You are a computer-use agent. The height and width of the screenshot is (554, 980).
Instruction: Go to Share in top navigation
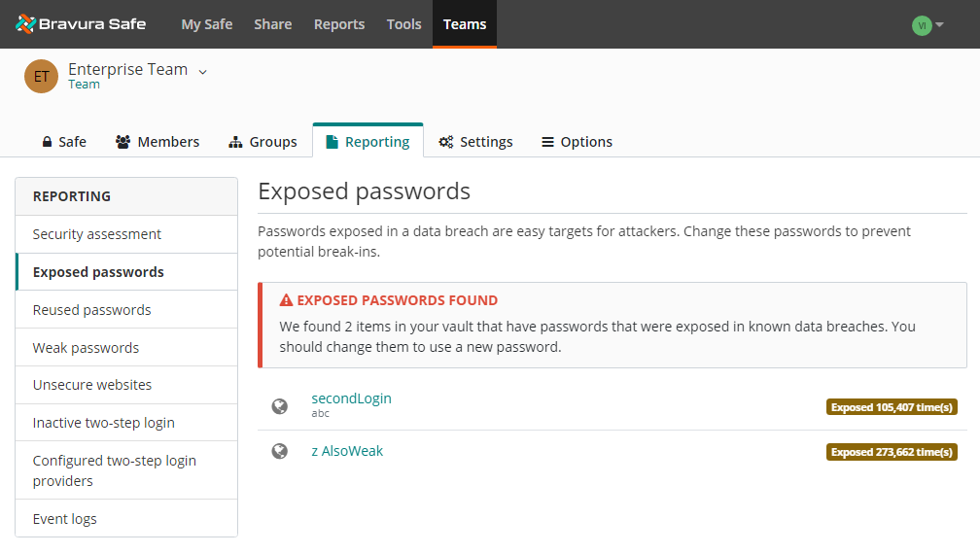pos(272,24)
